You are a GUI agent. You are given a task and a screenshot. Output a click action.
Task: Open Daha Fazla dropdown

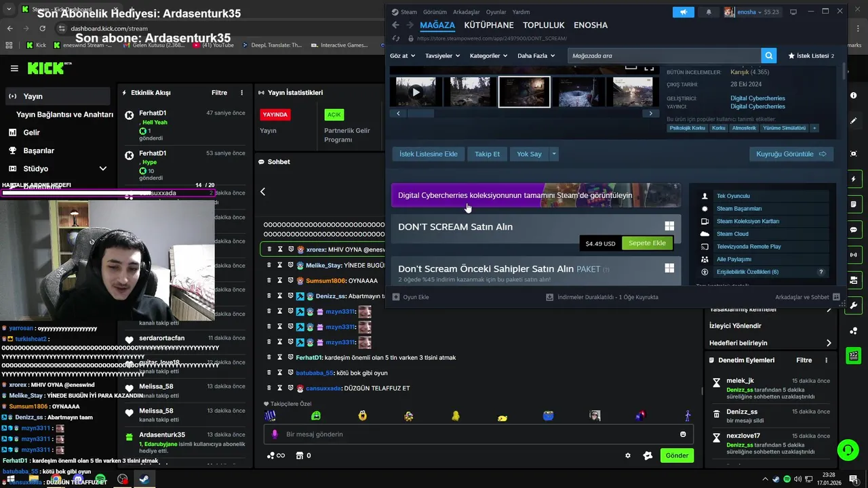click(x=536, y=56)
